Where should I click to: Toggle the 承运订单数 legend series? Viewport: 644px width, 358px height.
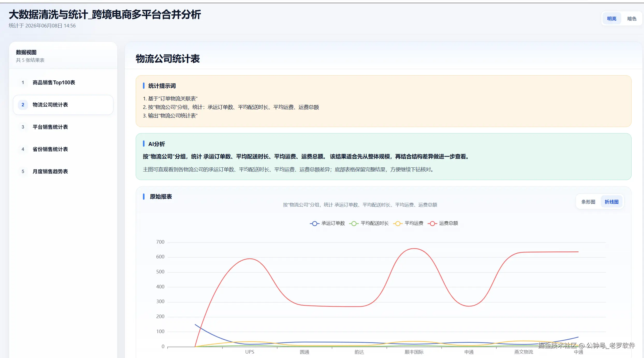[327, 223]
